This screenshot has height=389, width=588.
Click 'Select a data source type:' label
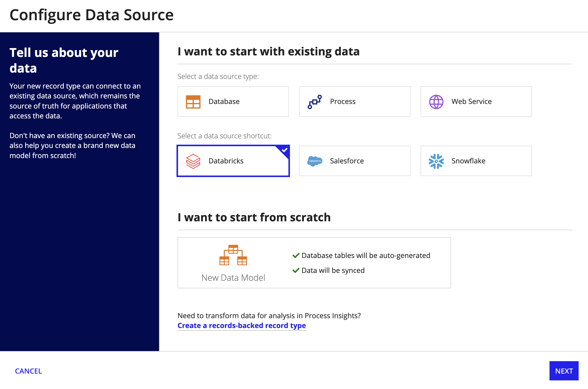click(x=218, y=76)
